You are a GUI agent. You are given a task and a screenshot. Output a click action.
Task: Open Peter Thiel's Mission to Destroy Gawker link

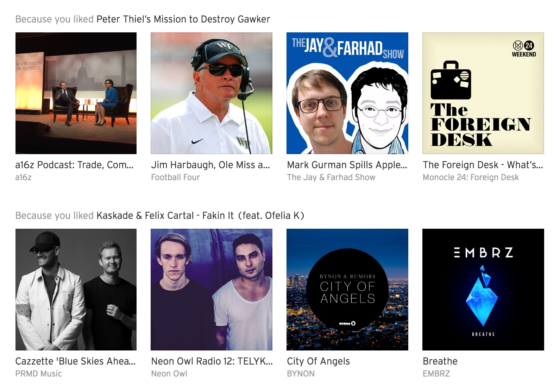(x=183, y=19)
